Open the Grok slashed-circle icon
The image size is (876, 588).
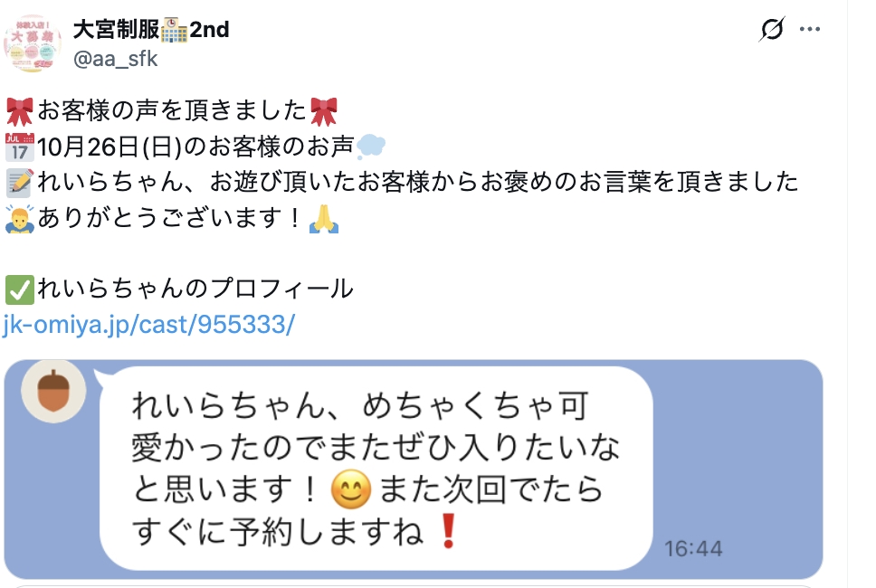[772, 29]
